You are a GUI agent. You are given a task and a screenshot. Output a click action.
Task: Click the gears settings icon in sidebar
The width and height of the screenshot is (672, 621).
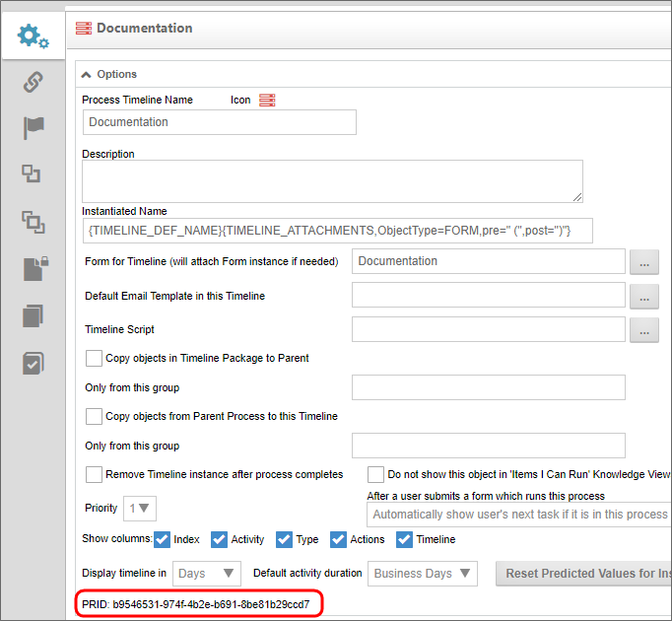pos(33,36)
